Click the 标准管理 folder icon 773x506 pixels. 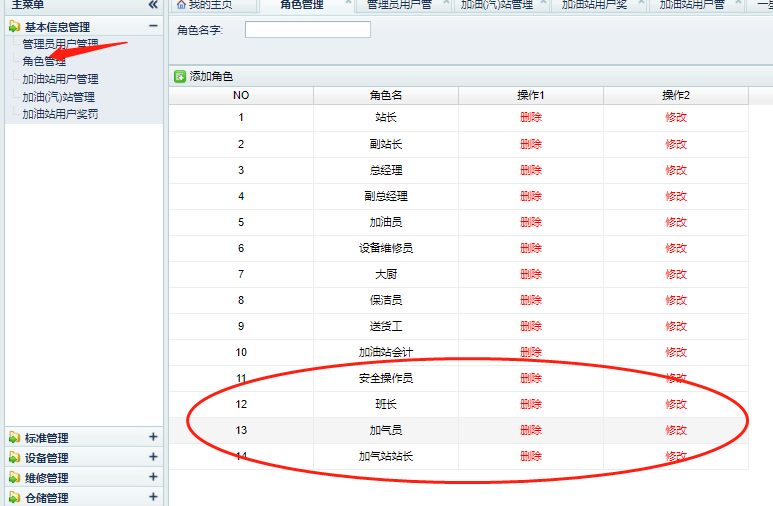coord(14,438)
